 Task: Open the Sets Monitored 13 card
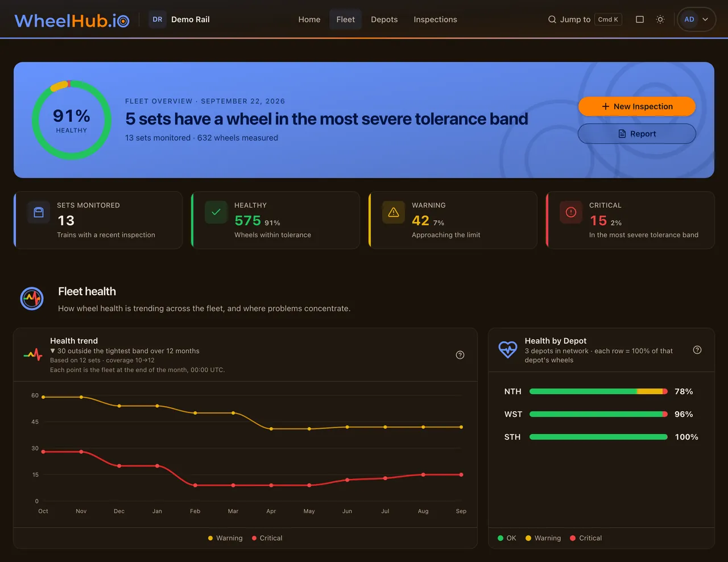click(x=98, y=220)
